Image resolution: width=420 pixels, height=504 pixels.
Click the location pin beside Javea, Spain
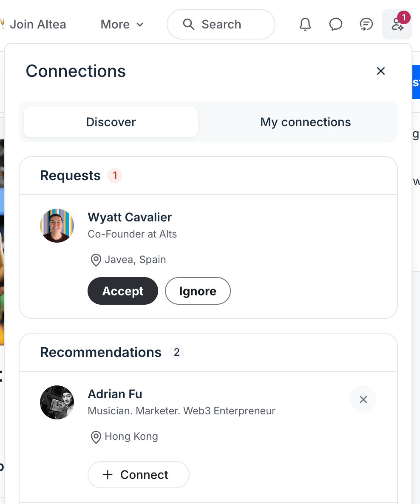tap(96, 260)
